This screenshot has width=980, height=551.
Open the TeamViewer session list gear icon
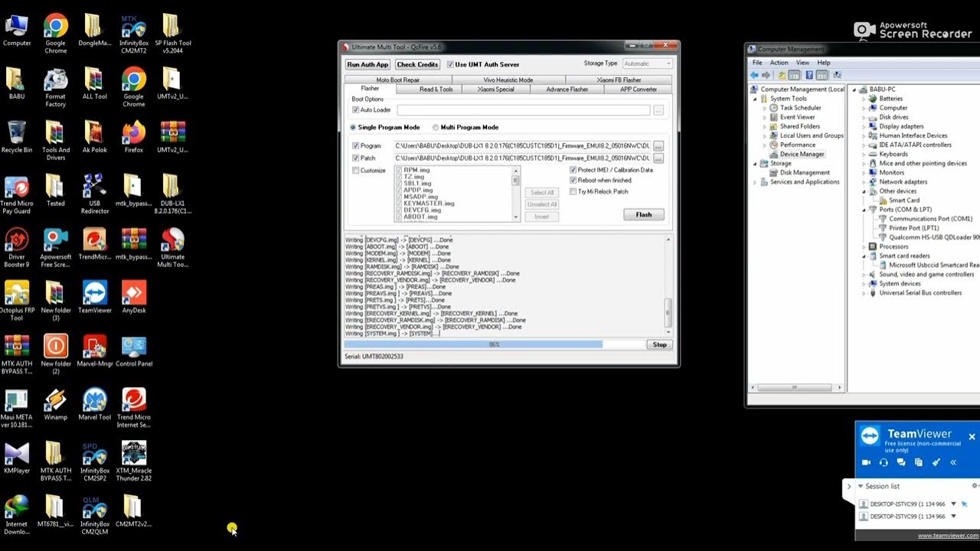[x=975, y=486]
